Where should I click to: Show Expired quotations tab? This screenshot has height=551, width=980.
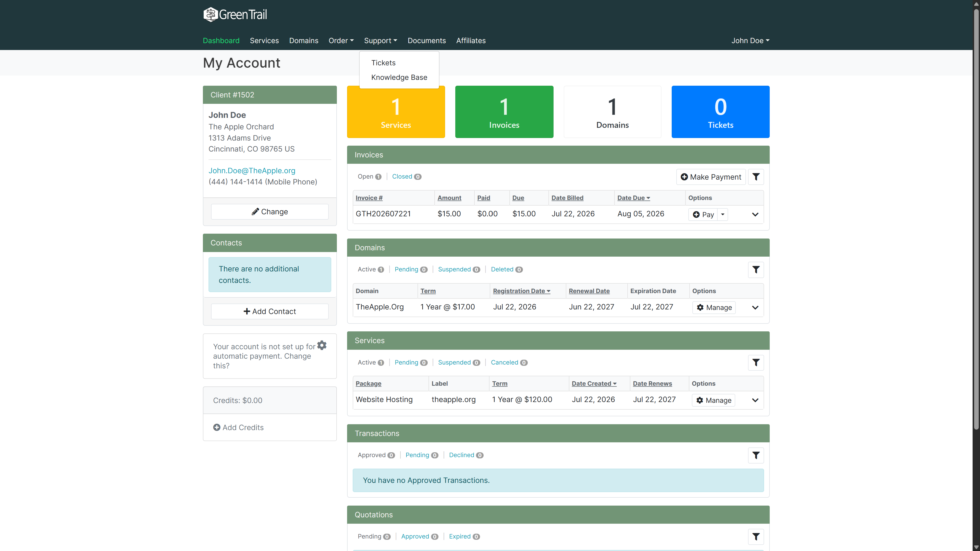pyautogui.click(x=464, y=536)
